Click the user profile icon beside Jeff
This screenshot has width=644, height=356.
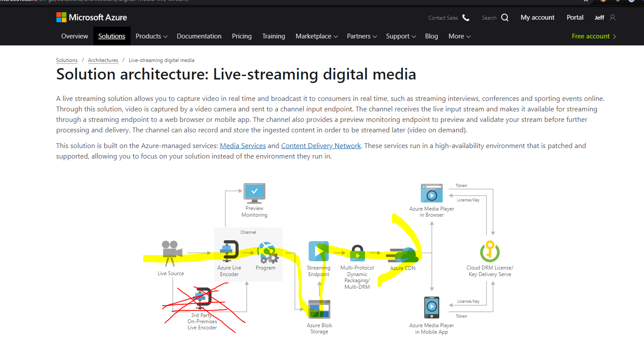(x=613, y=17)
